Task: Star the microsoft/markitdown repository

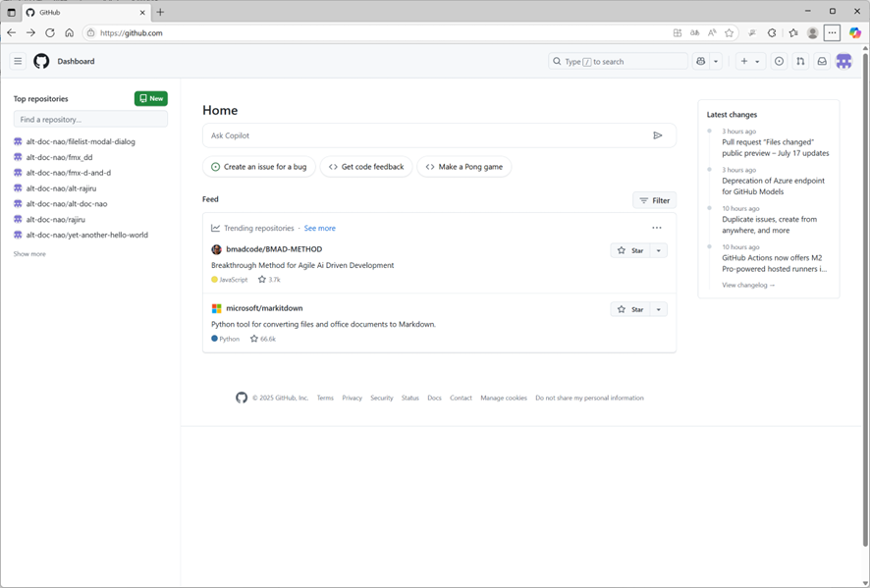Action: [x=630, y=309]
